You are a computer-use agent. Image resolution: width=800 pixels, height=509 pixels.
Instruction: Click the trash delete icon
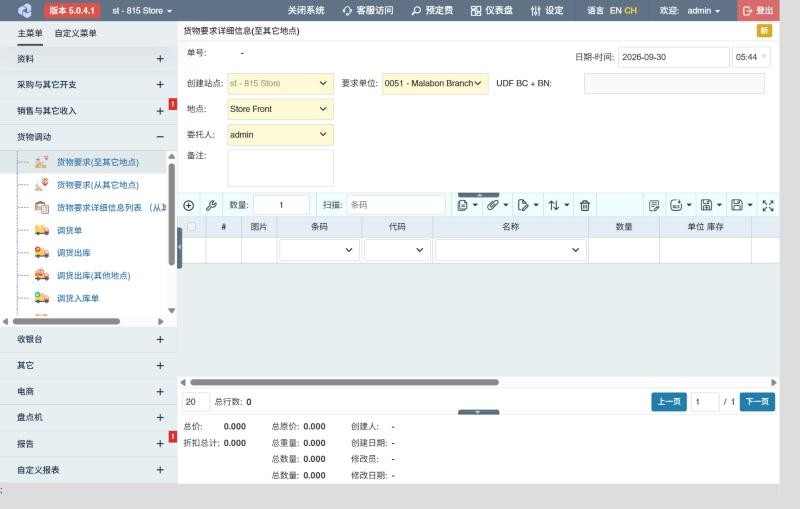pyautogui.click(x=585, y=206)
